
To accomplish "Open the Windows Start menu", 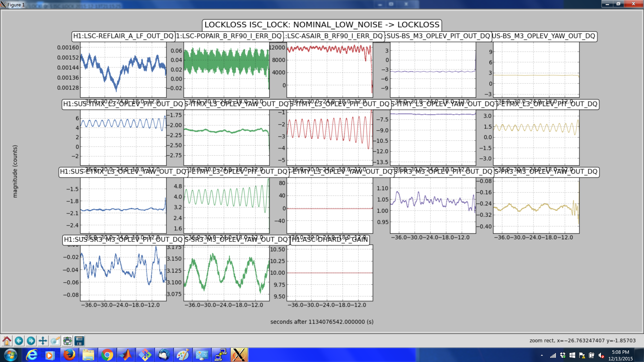I will (10, 355).
